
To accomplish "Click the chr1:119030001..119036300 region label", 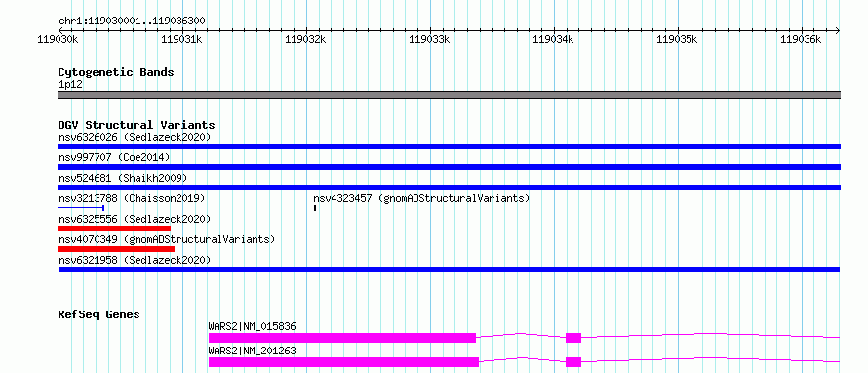I will click(x=132, y=21).
